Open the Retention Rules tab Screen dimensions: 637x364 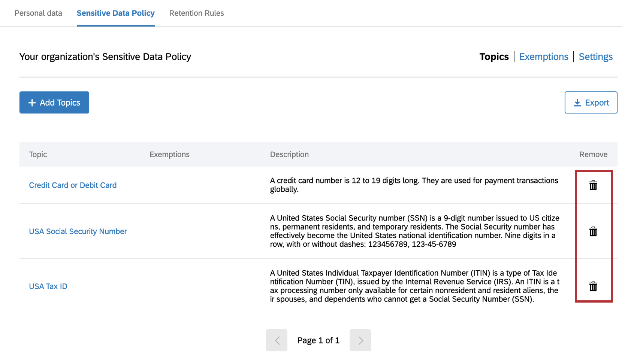196,13
